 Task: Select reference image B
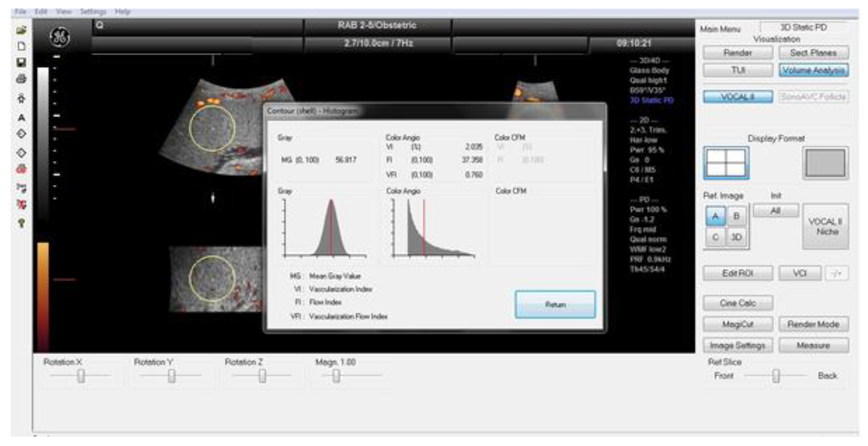[x=736, y=216]
